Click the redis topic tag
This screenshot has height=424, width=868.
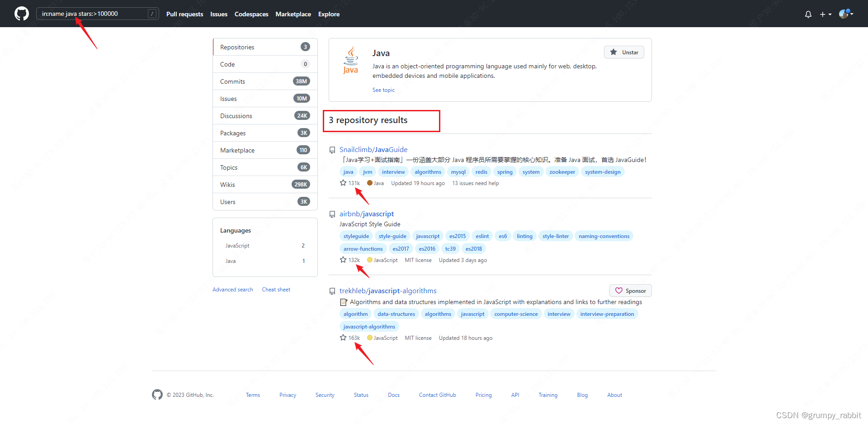pyautogui.click(x=481, y=172)
